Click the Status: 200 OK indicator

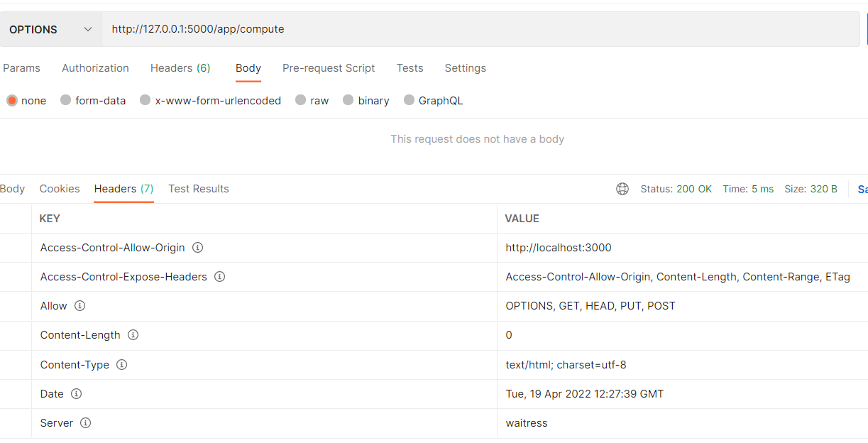coord(676,189)
